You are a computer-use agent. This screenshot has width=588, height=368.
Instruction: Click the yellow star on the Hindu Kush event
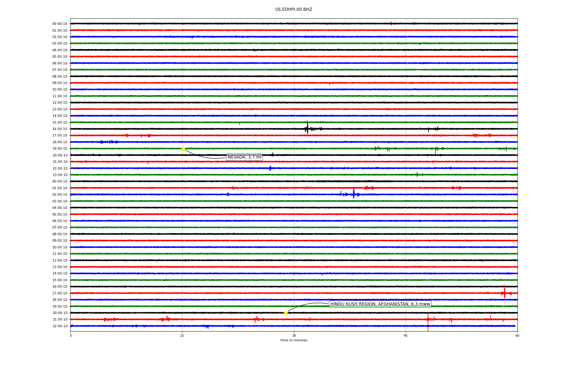[x=286, y=313]
